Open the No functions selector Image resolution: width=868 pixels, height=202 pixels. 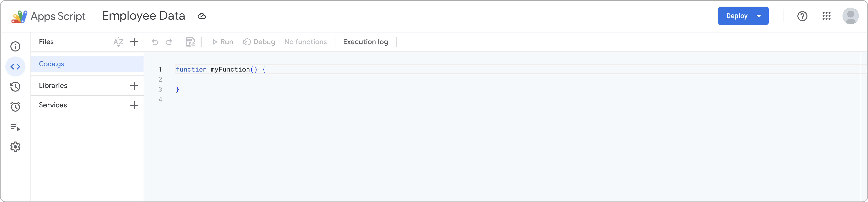coord(305,42)
